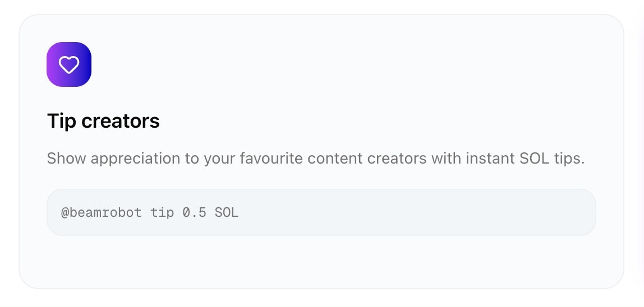Click SOL at the end of command
Viewport: 644px width, 307px height.
coord(226,212)
